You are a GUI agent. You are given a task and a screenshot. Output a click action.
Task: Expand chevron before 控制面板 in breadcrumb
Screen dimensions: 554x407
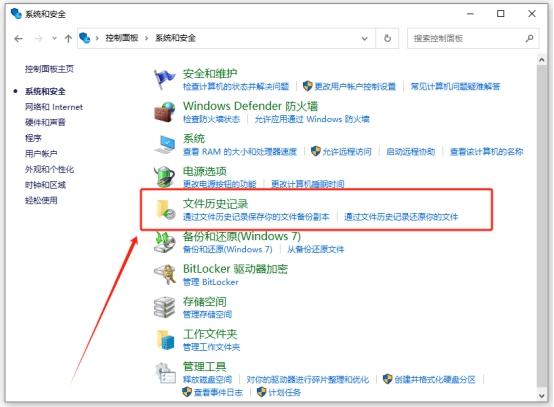[97, 38]
